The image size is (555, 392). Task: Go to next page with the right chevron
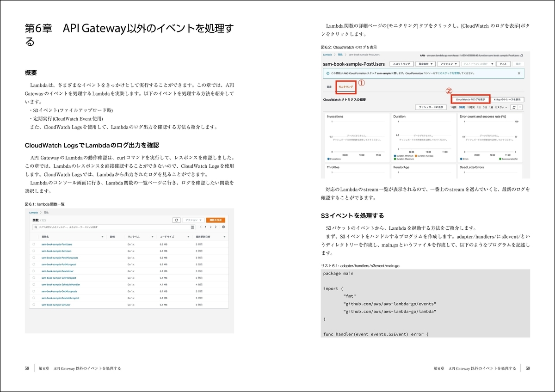(x=216, y=227)
